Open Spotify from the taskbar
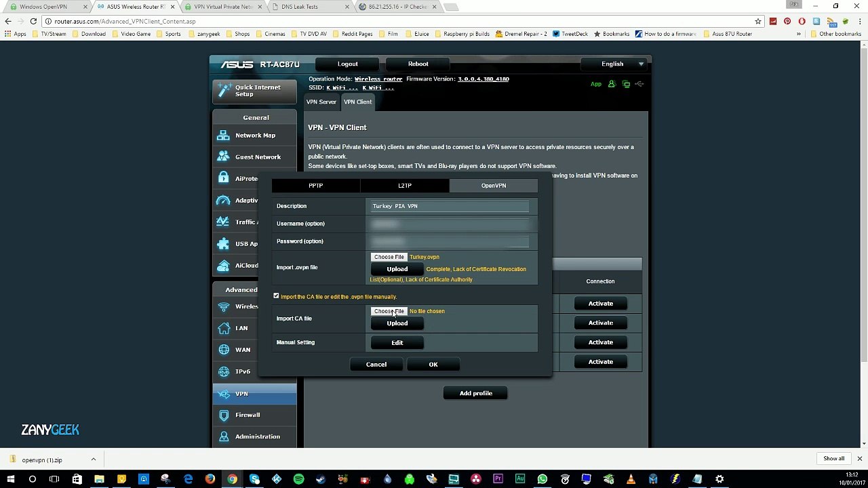The height and width of the screenshot is (488, 868). point(299,479)
